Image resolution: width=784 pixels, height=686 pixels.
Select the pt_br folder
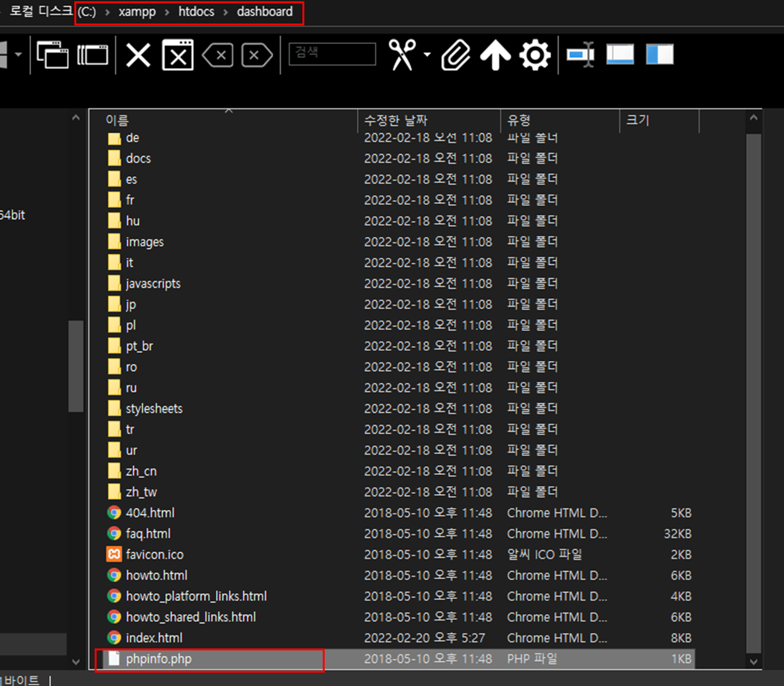click(x=139, y=346)
